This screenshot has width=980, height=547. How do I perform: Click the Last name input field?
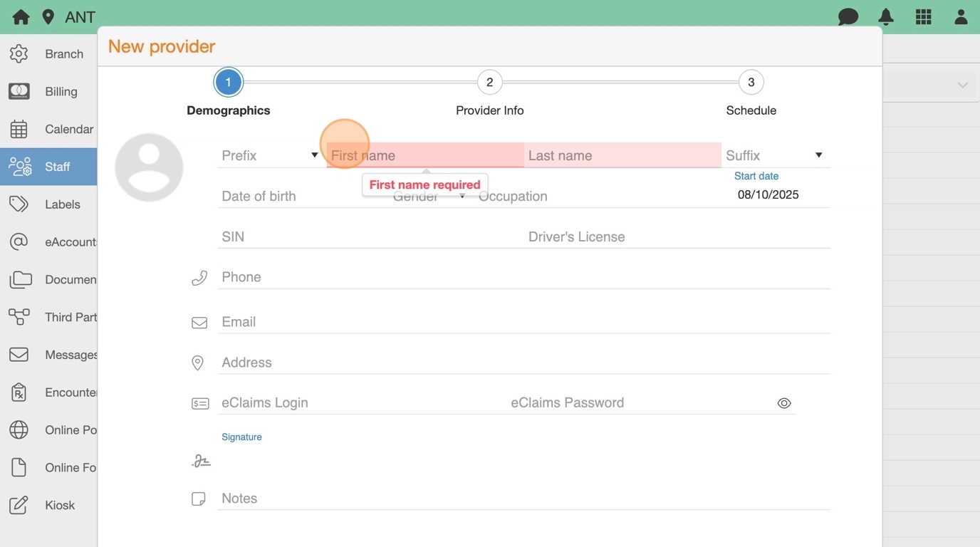click(x=622, y=155)
